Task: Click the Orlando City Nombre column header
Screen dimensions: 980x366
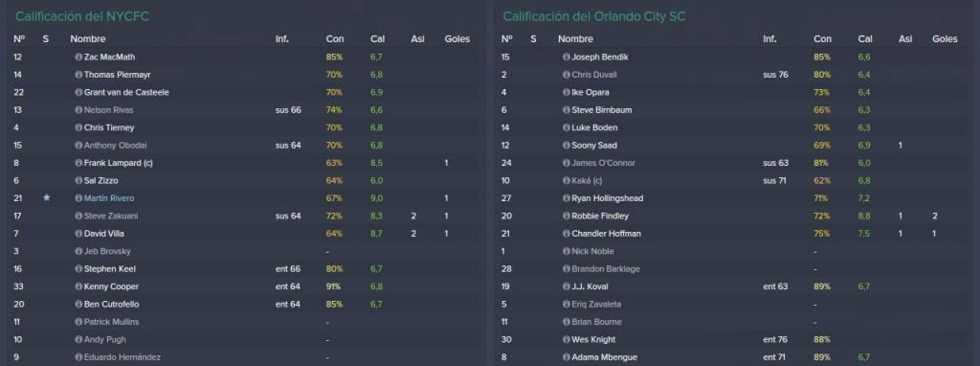Action: click(x=575, y=38)
